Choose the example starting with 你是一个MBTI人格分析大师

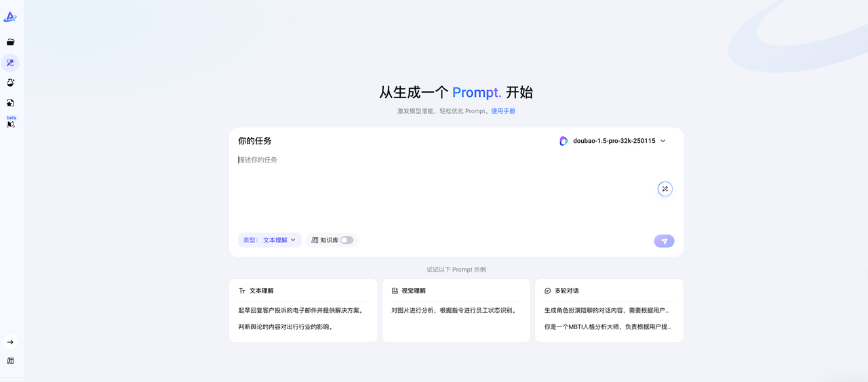coord(608,326)
